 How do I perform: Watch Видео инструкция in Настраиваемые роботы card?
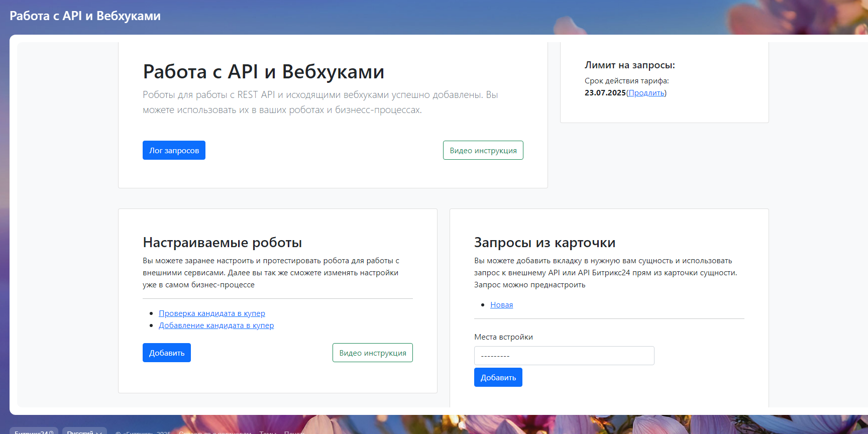pos(372,353)
